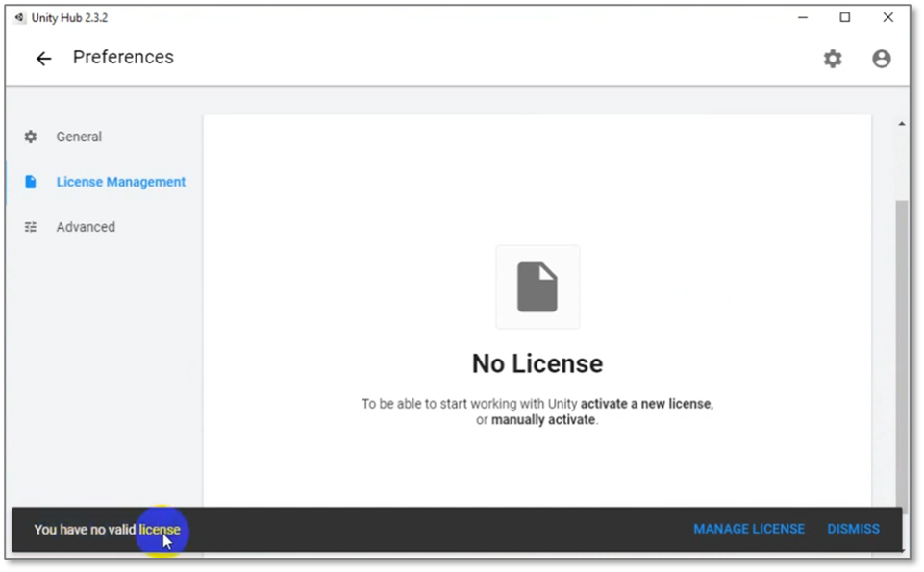Click the gear icon next to General

point(31,137)
